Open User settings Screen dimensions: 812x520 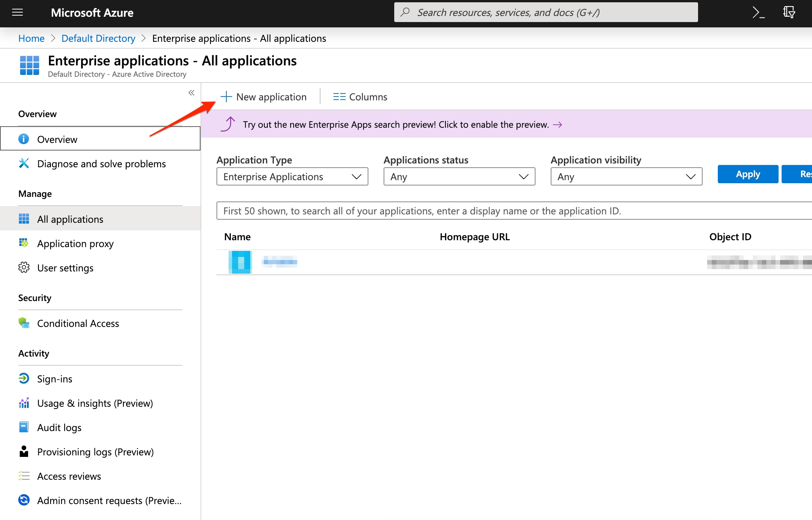click(100, 268)
